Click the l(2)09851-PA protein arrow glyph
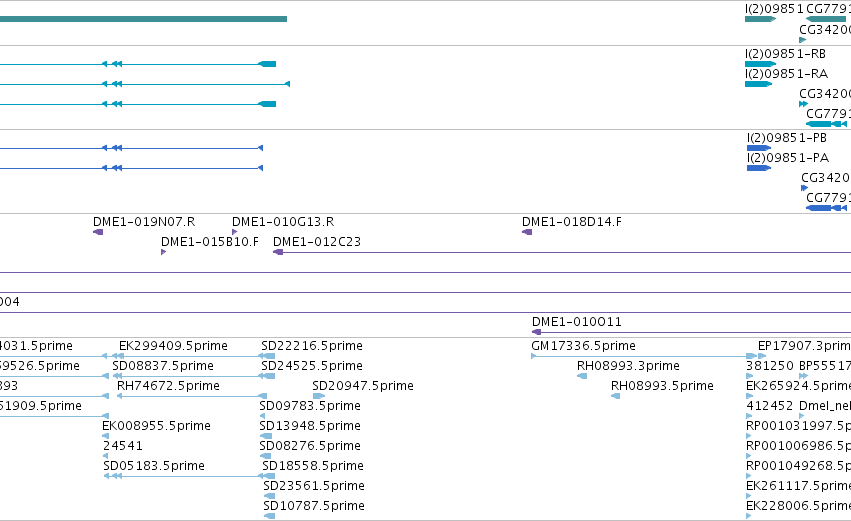The image size is (851, 521). click(x=759, y=168)
